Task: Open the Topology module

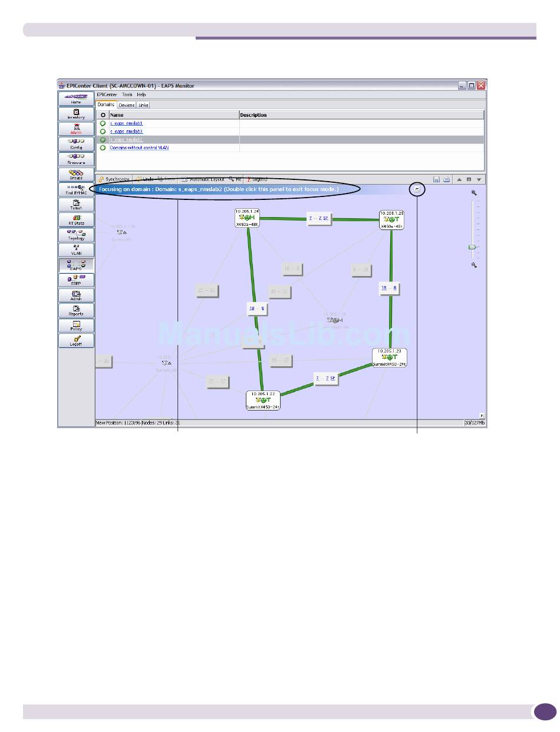Action: click(x=76, y=235)
